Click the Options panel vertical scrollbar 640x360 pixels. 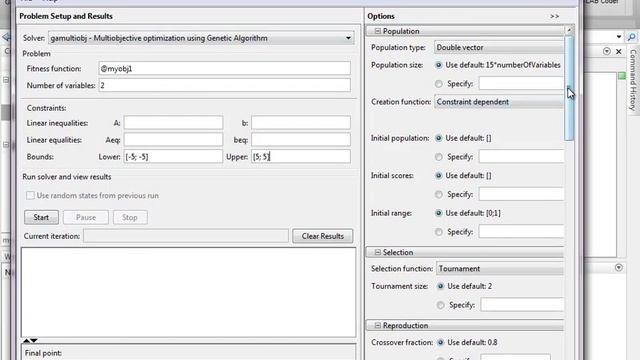[x=569, y=88]
